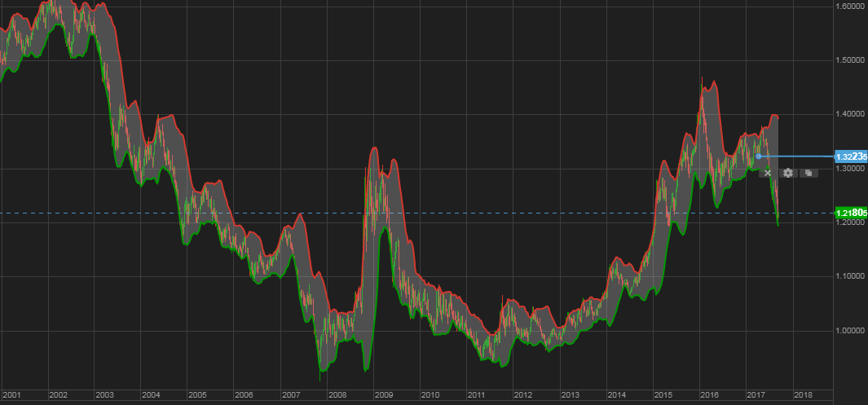Viewport: 868px width, 405px height.
Task: Click the 2017 year label on the time axis
Action: [756, 395]
